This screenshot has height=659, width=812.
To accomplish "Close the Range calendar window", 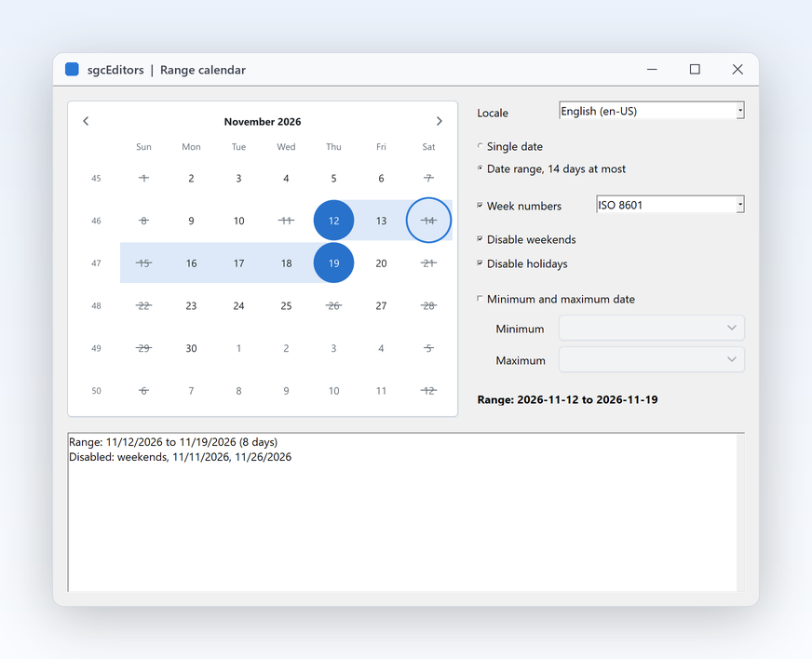I will (x=738, y=70).
